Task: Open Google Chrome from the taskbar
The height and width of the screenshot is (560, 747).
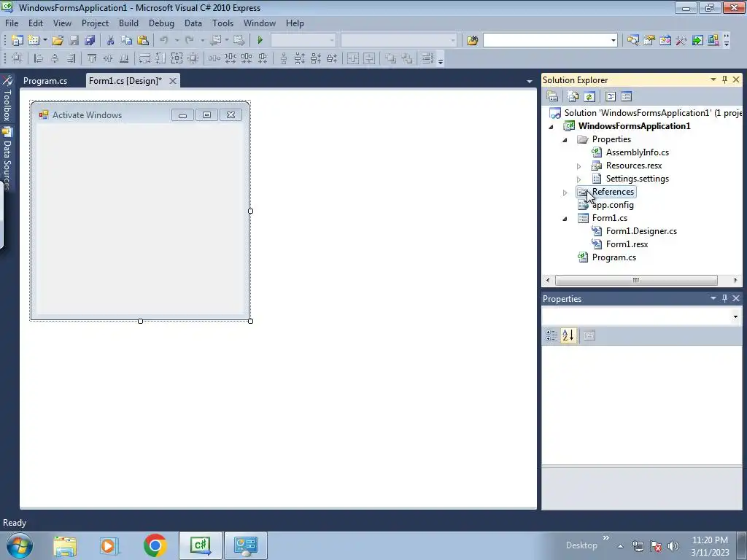Action: click(x=155, y=545)
